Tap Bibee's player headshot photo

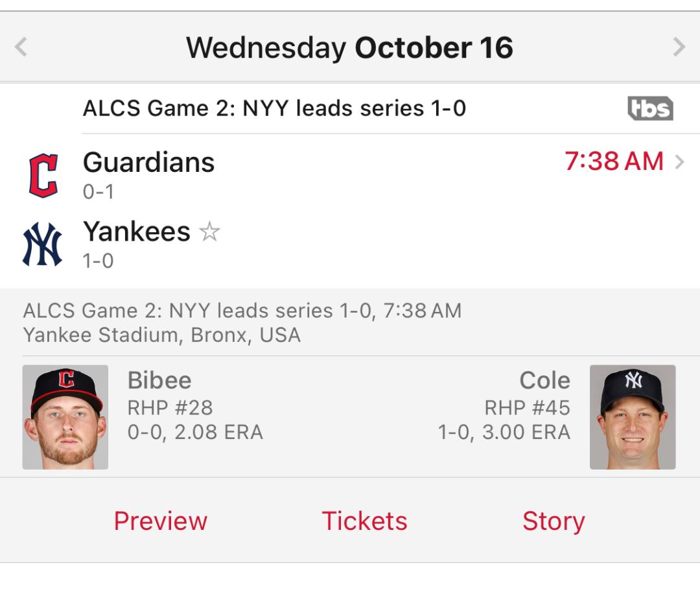click(x=65, y=417)
